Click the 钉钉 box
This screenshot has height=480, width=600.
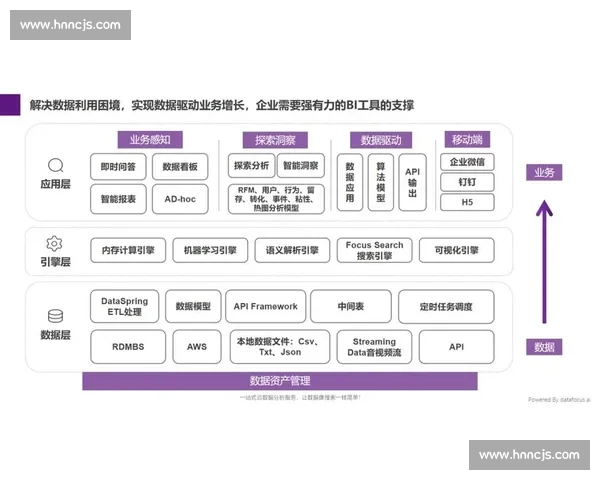click(x=467, y=182)
